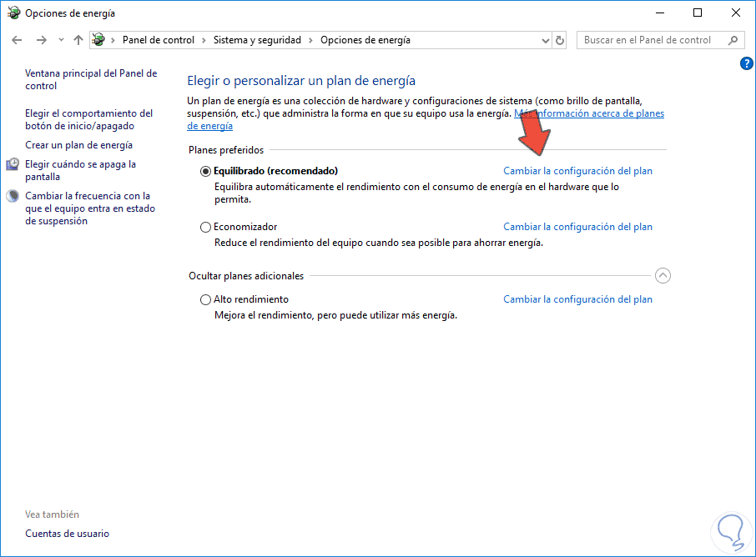Expand chevron before Panel de control breadcrumb
The image size is (756, 557).
(113, 41)
